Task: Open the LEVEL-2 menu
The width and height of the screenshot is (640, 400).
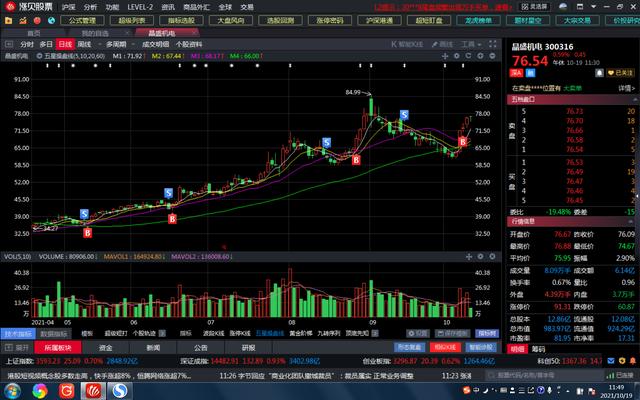Action: click(140, 6)
